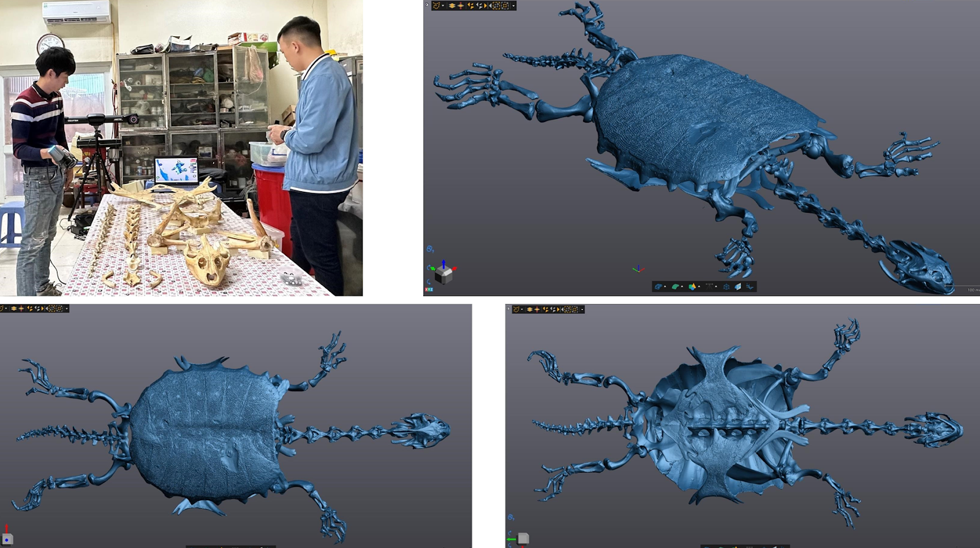This screenshot has width=980, height=548.
Task: Click the colored shapes icon in bottom toolbar
Action: tap(692, 286)
